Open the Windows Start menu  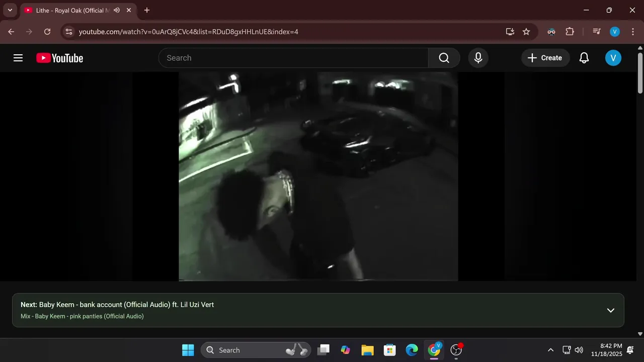tap(188, 350)
